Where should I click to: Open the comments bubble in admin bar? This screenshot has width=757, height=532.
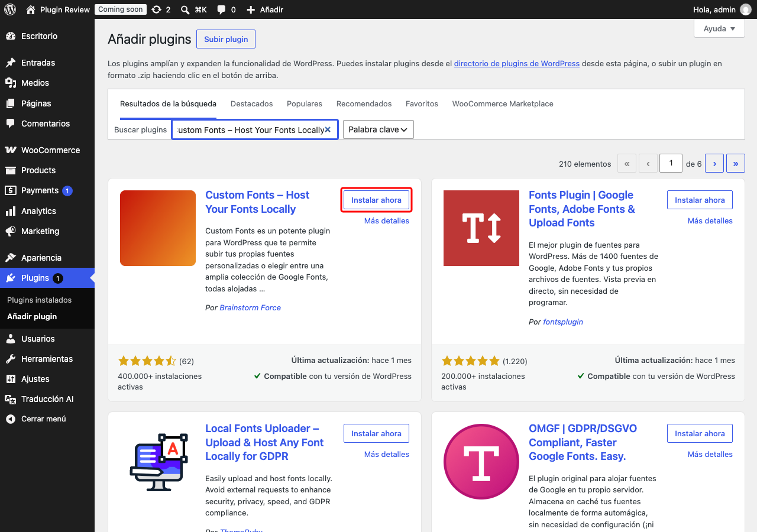[x=221, y=9]
